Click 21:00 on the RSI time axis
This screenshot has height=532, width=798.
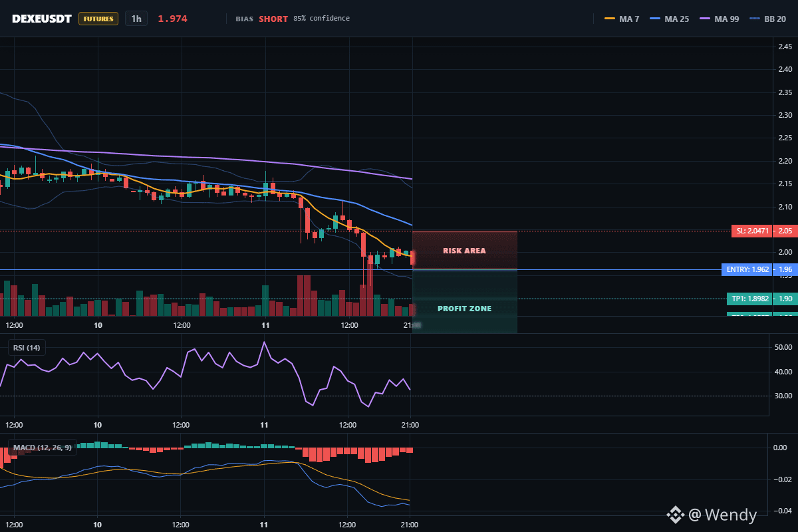point(410,425)
